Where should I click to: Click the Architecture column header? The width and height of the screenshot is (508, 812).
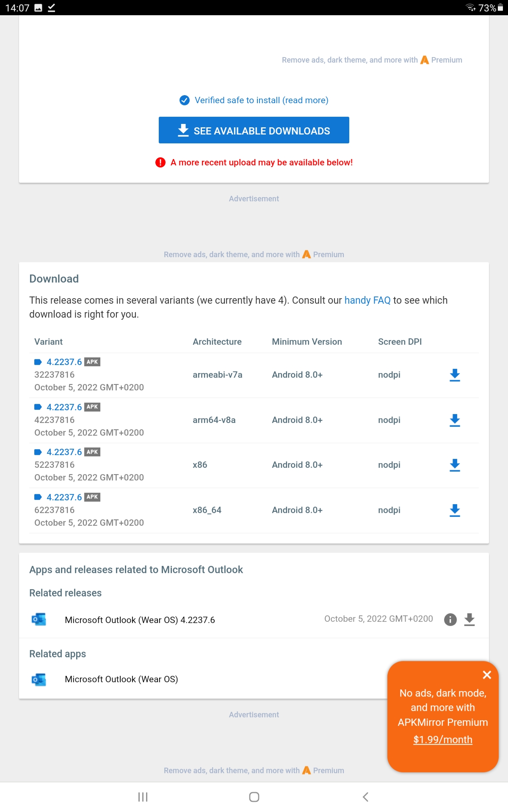(x=217, y=342)
